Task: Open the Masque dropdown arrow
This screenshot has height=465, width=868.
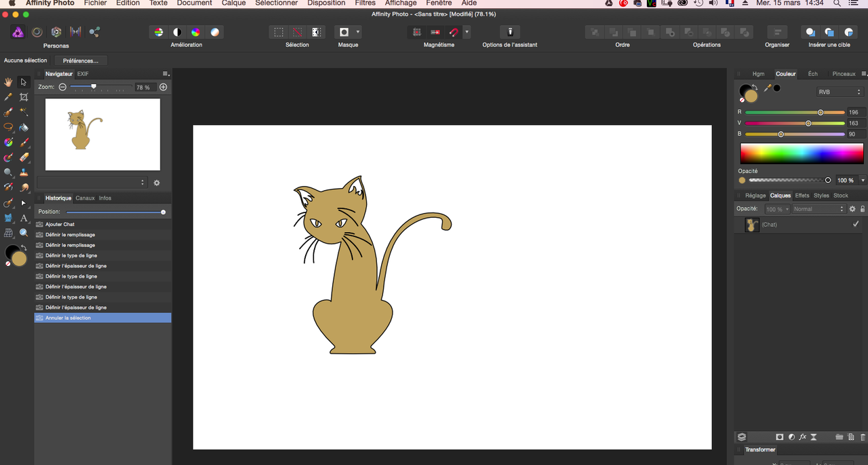Action: coord(358,32)
